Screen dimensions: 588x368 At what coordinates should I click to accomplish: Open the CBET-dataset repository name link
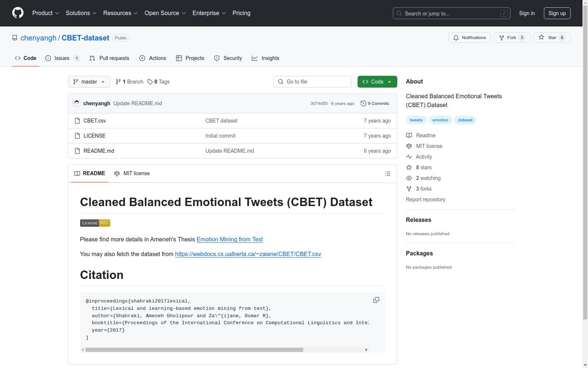(85, 38)
